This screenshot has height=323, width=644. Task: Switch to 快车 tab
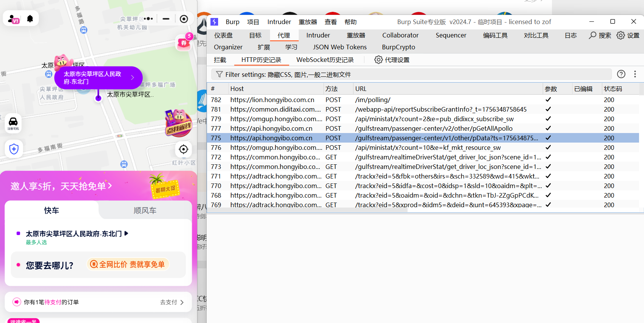52,210
